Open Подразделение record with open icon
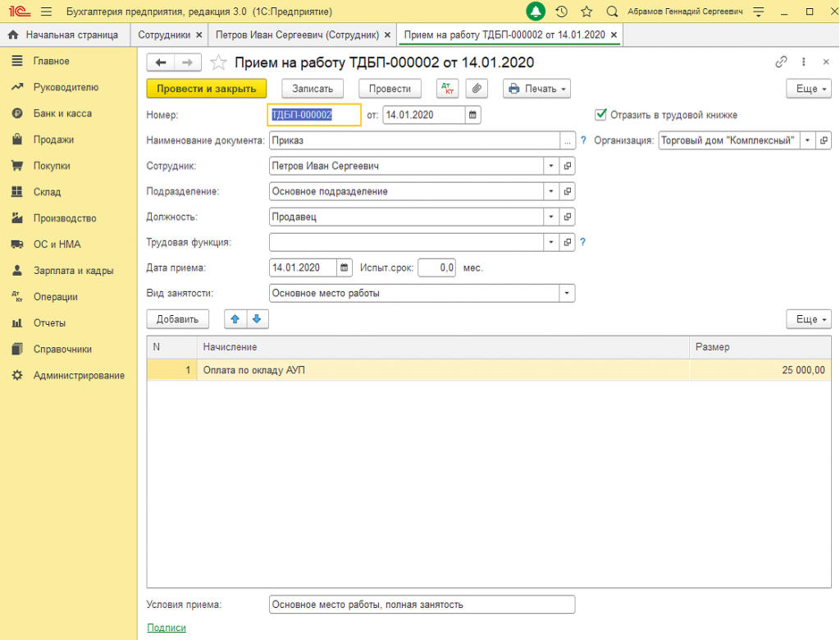This screenshot has height=640, width=840. (x=567, y=191)
